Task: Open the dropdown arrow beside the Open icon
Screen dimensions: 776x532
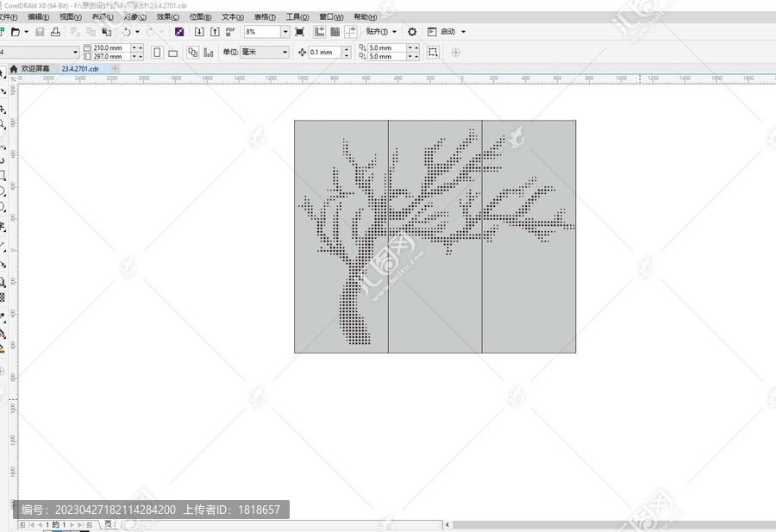Action: (x=26, y=32)
